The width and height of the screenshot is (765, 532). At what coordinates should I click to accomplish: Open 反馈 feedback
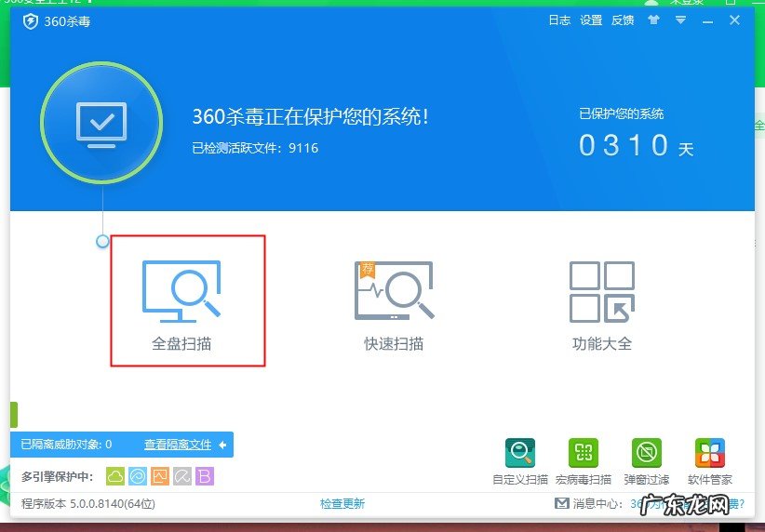click(x=623, y=20)
